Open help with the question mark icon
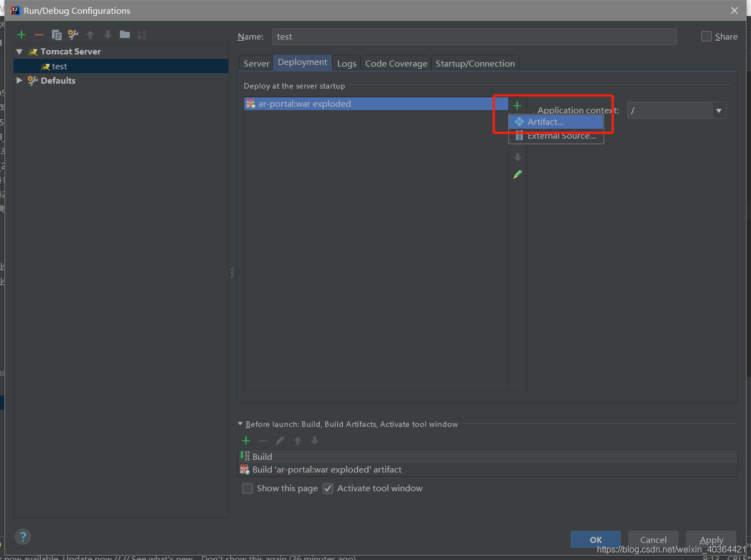Screen dimensions: 751x560 coord(23,537)
